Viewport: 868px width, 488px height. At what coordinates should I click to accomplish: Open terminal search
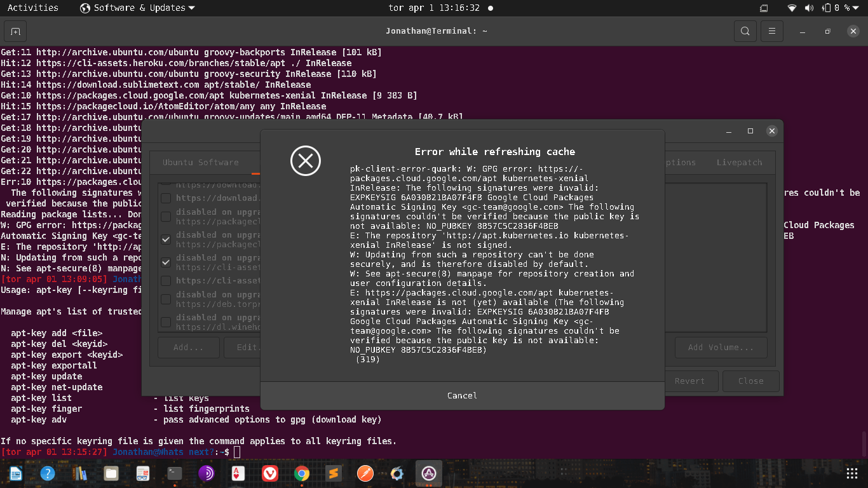(745, 31)
